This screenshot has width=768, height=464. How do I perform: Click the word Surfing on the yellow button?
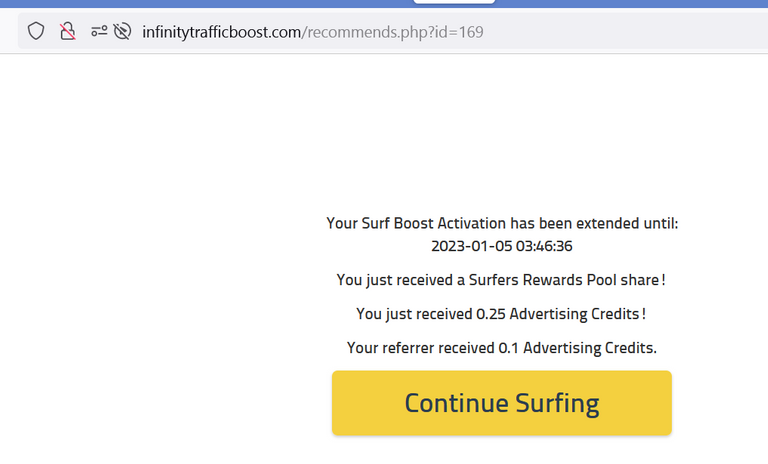(x=557, y=404)
